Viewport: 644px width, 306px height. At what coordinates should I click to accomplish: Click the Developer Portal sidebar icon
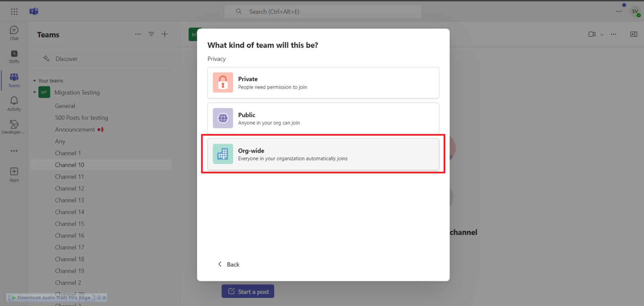coord(14,126)
